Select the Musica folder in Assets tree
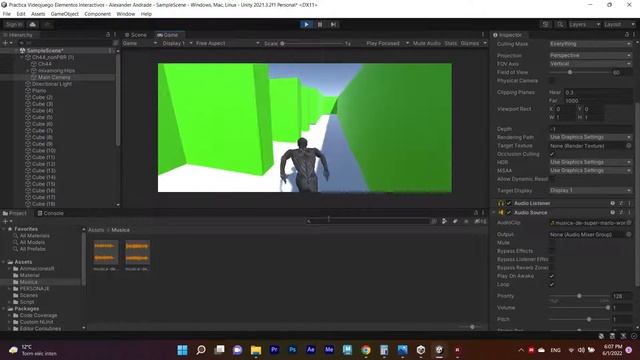Viewport: 640px width, 360px height. coord(29,282)
